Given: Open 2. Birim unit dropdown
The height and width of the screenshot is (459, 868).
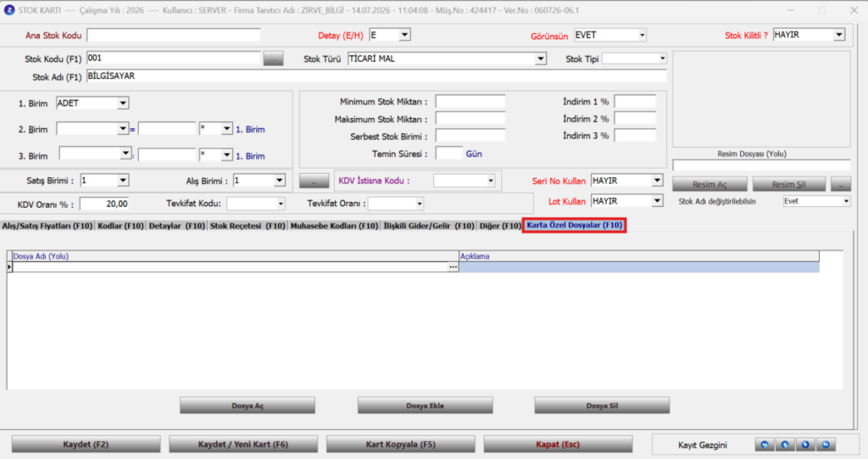Looking at the screenshot, I should pos(123,129).
